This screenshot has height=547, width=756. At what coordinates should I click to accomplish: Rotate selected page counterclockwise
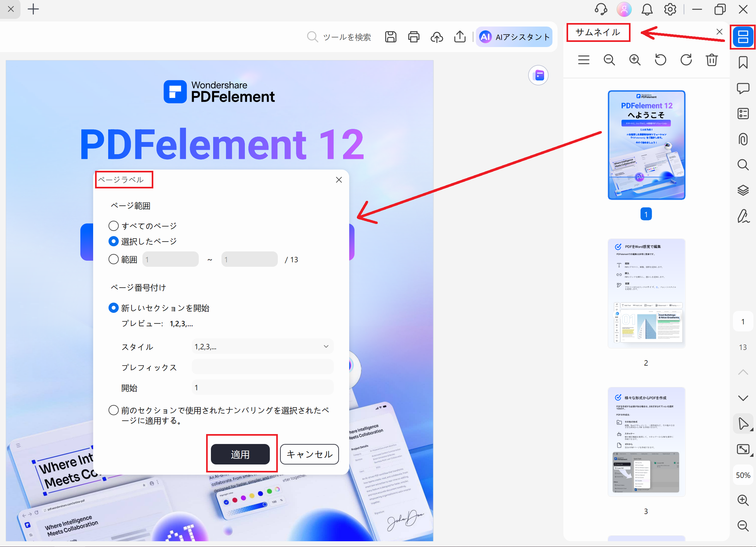[660, 60]
